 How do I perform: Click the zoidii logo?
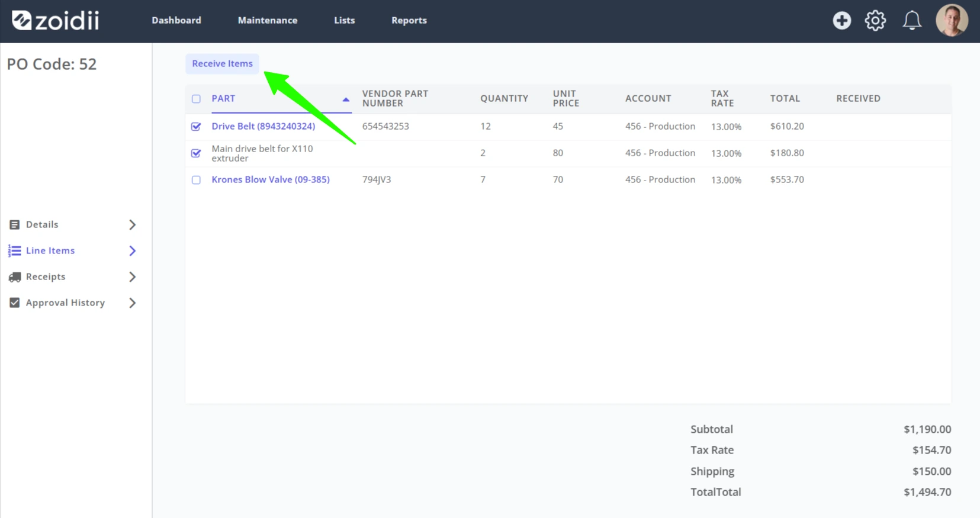click(x=56, y=21)
